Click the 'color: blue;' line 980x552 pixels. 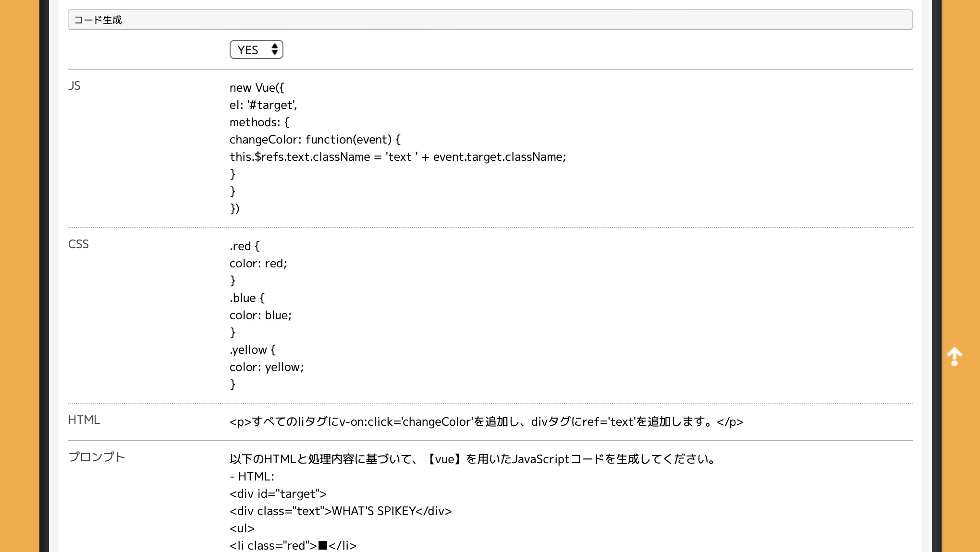[260, 315]
